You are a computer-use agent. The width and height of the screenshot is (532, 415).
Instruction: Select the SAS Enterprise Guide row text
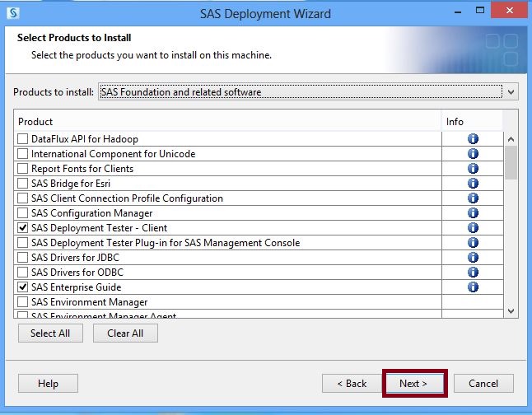pos(76,287)
